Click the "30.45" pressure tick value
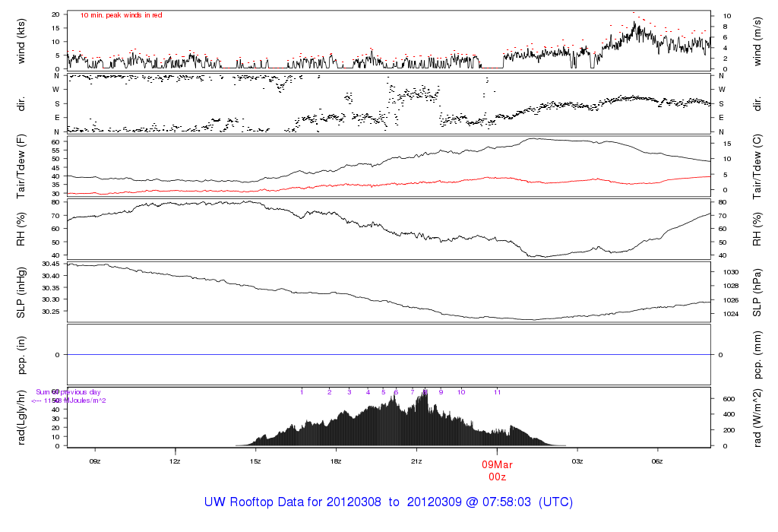This screenshot has width=778, height=532. 51,264
